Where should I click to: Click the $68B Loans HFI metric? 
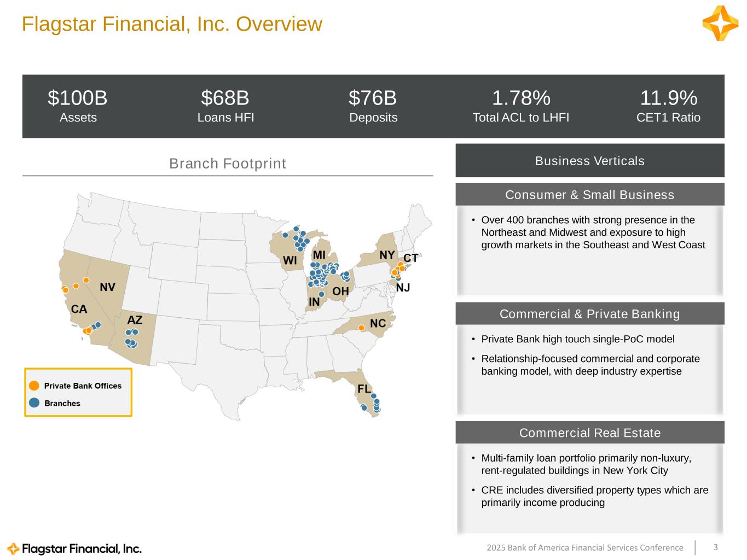coord(225,106)
